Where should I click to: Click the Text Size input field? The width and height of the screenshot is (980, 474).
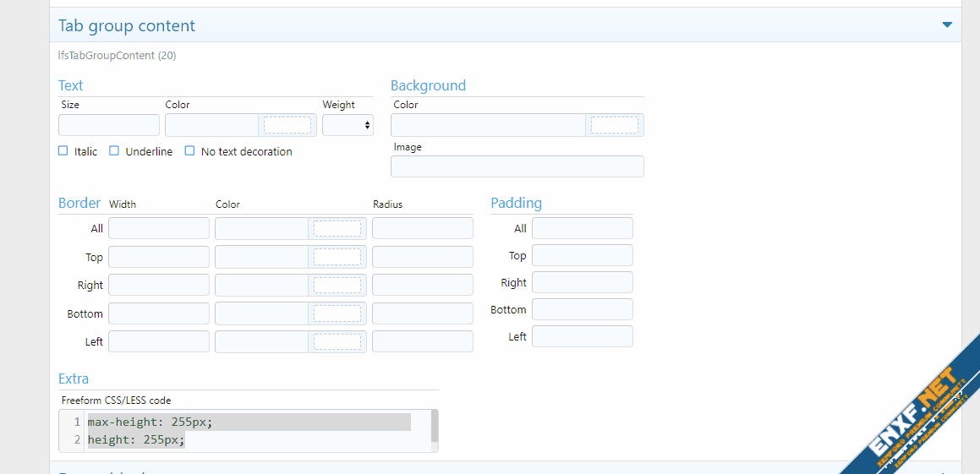click(109, 125)
